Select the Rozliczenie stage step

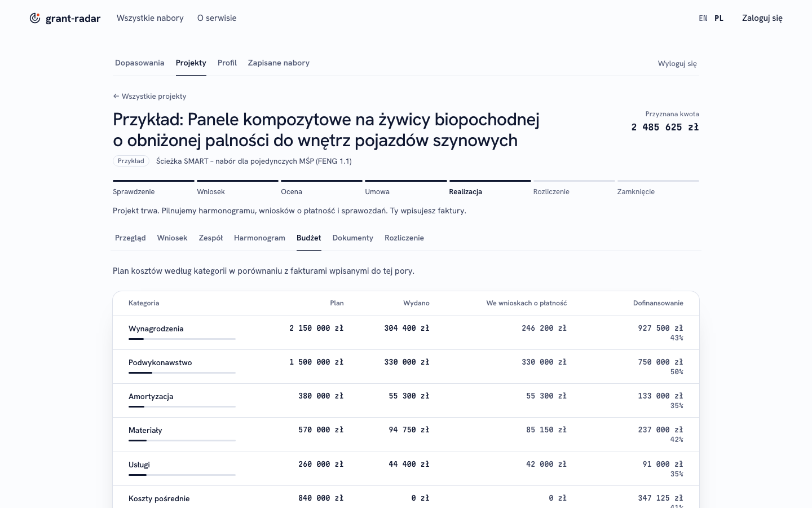click(x=574, y=188)
